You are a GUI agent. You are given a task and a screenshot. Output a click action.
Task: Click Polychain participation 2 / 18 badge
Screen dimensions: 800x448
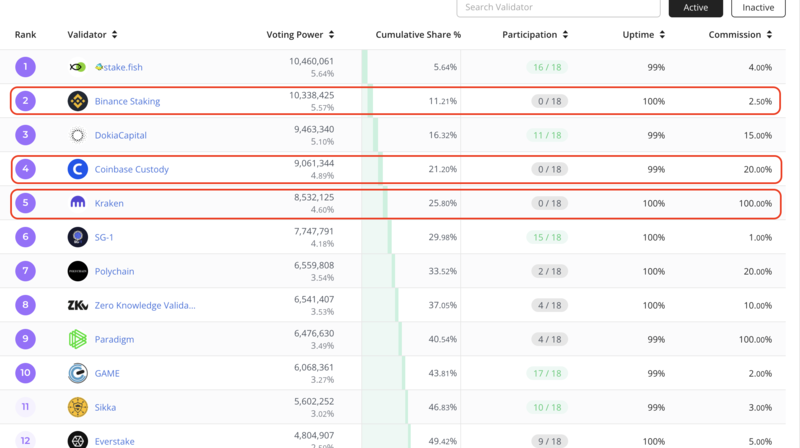tap(549, 271)
